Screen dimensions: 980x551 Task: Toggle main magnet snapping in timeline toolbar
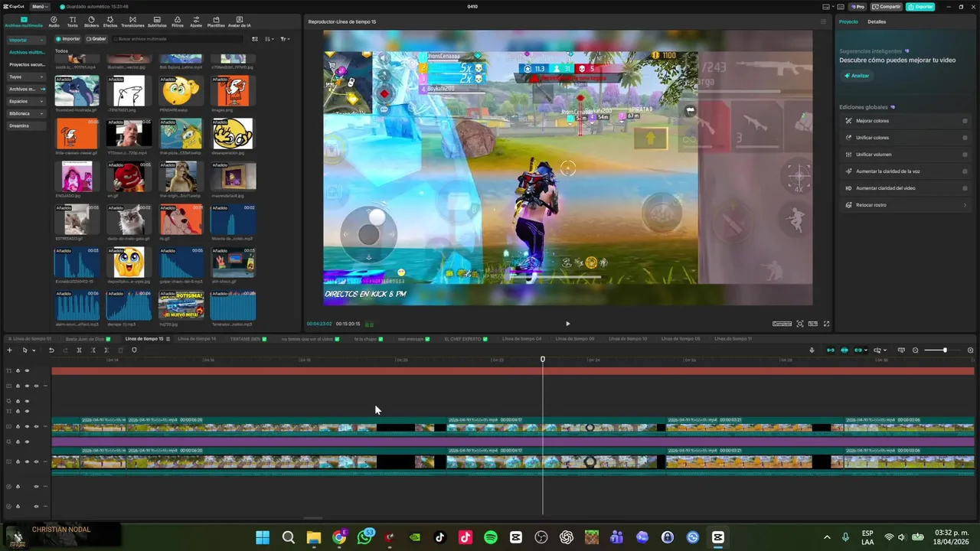pyautogui.click(x=831, y=350)
